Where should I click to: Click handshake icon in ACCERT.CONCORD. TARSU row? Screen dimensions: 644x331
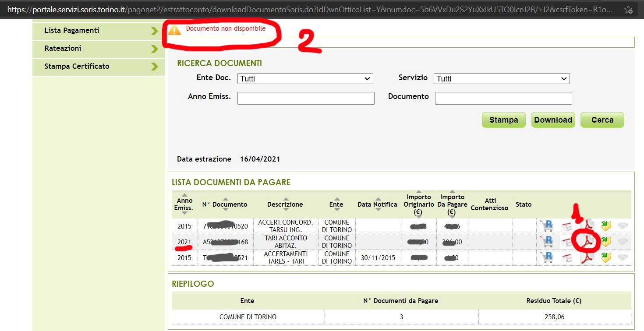(623, 226)
